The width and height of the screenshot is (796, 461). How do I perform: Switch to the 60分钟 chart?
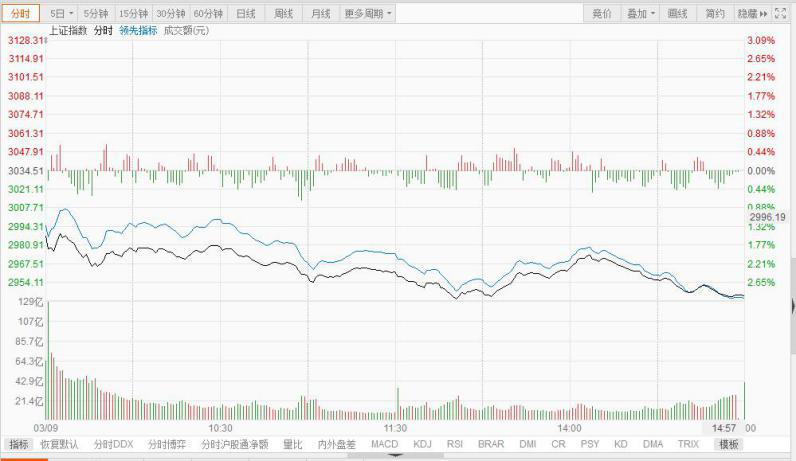click(x=208, y=14)
